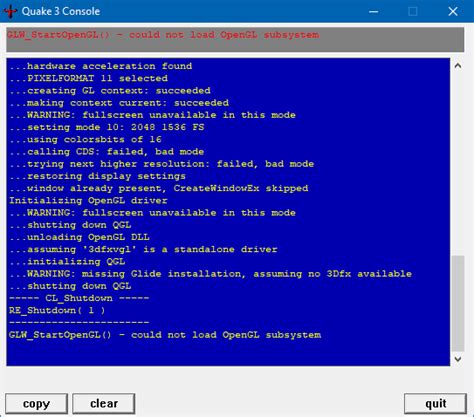Click line '...initializing QGL'
This screenshot has height=417, width=474.
click(67, 262)
